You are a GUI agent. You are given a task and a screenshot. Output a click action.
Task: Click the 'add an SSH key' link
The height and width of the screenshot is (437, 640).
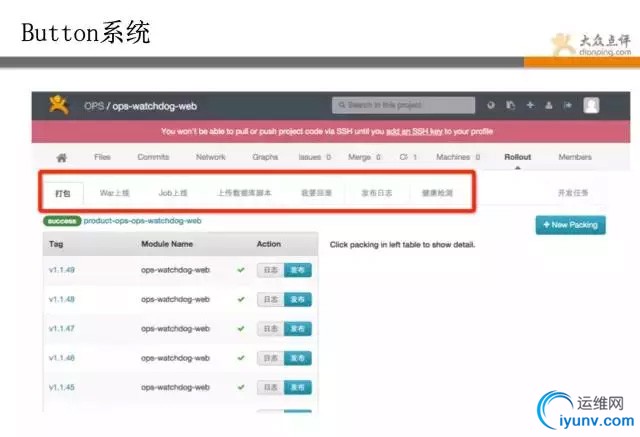[x=414, y=131]
